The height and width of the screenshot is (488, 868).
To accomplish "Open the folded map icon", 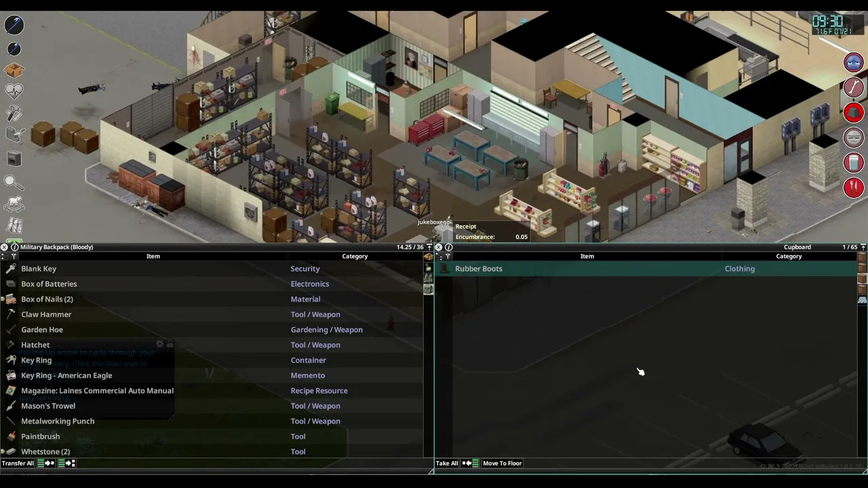I will click(x=14, y=225).
